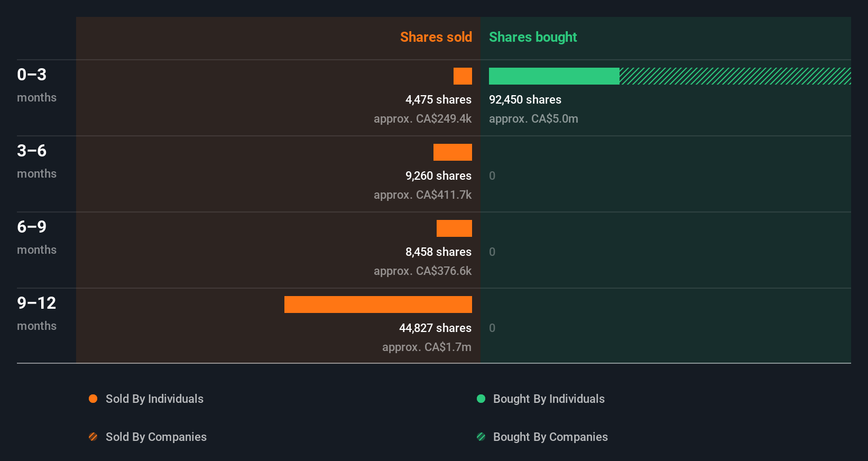Viewport: 868px width, 461px height.
Task: Click the hatched green bought-by-companies bar
Action: click(x=735, y=76)
